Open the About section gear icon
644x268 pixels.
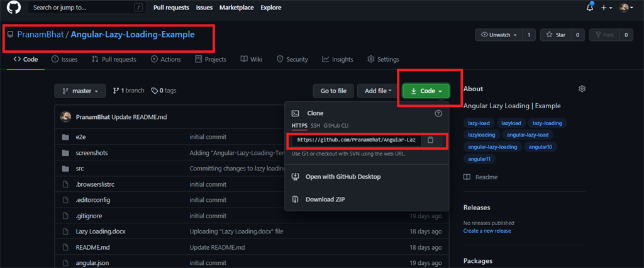[x=582, y=89]
